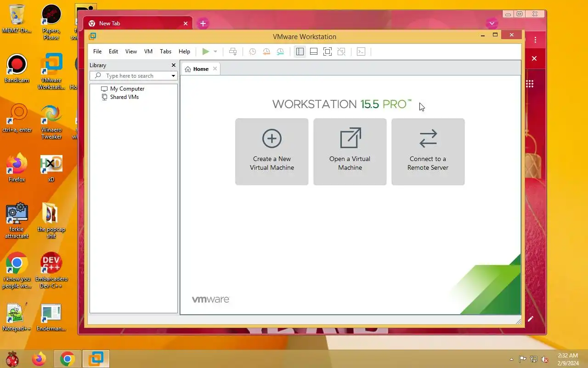Viewport: 588px width, 368px height.
Task: Click Chrome tab search dropdown button
Action: [x=492, y=23]
